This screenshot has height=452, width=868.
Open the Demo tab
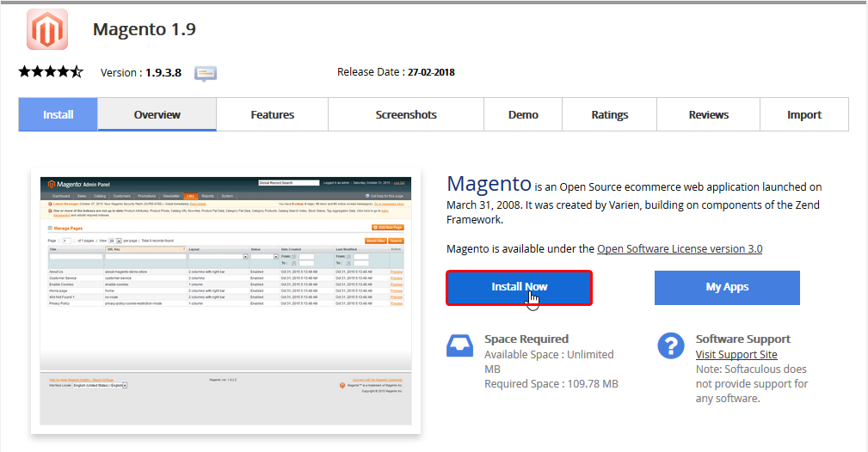coord(523,114)
